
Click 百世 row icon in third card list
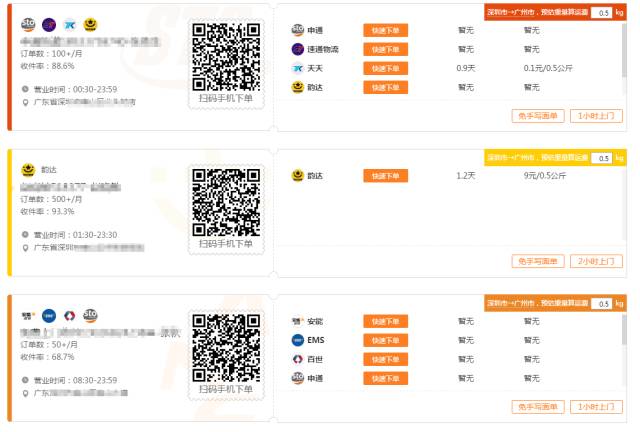click(298, 359)
